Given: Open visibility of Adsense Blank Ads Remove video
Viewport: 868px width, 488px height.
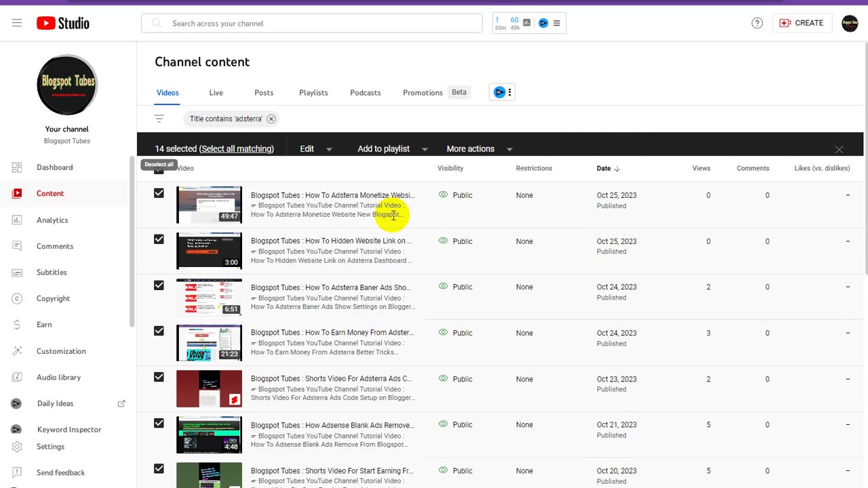Looking at the screenshot, I should (x=455, y=425).
